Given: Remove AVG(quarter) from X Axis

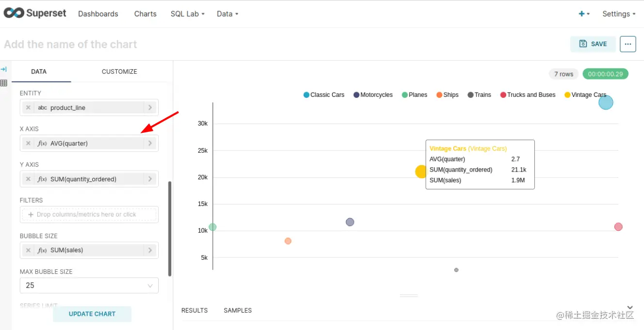Looking at the screenshot, I should coord(29,143).
